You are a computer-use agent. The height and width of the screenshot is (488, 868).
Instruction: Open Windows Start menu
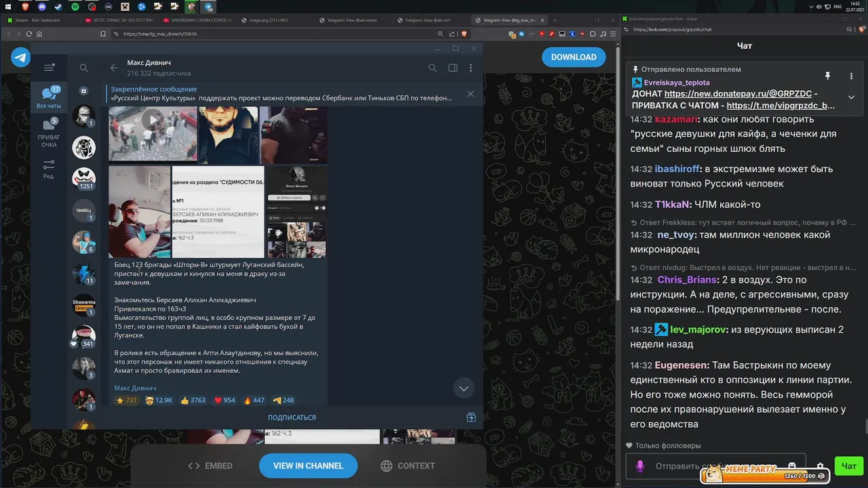[x=9, y=6]
